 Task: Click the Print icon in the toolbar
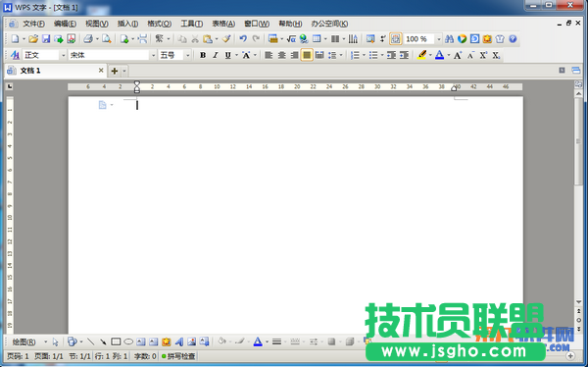(88, 38)
